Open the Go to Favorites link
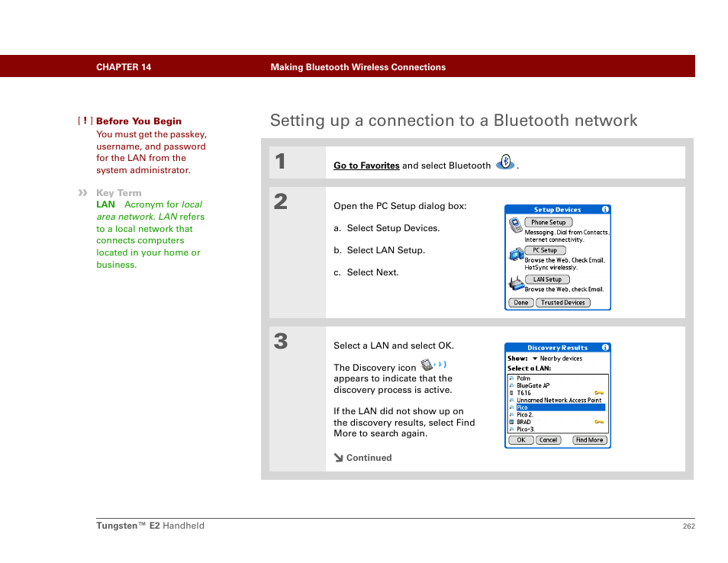The width and height of the screenshot is (728, 563). coord(366,166)
